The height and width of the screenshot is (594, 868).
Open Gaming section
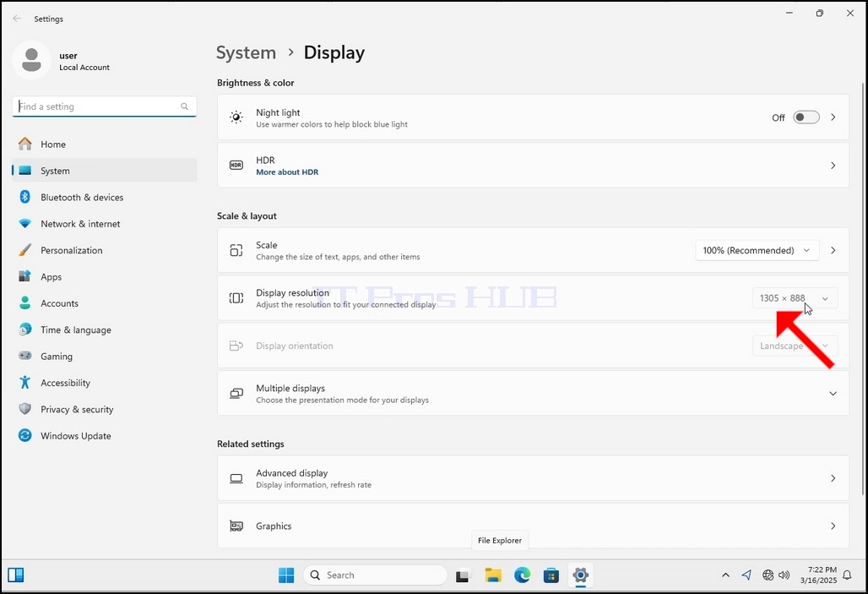[104, 357]
